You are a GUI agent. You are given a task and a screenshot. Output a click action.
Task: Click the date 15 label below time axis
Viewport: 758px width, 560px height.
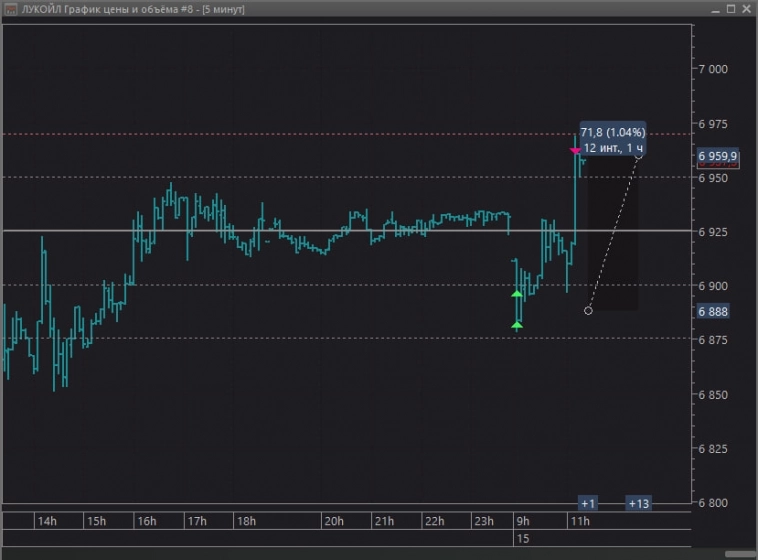[522, 539]
